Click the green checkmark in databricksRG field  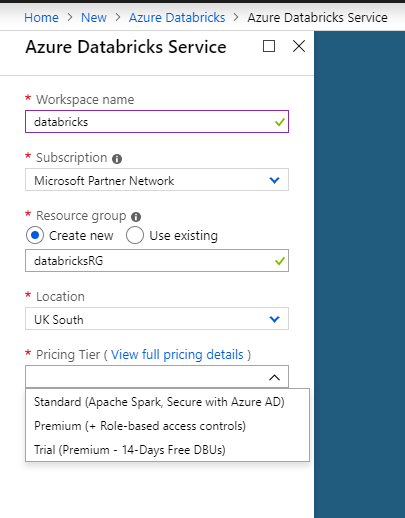(280, 261)
